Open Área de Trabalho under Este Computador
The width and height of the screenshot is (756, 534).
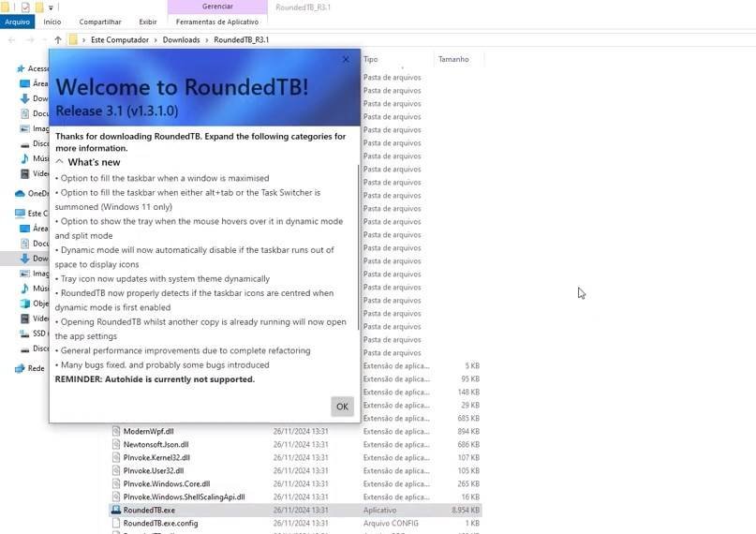pos(35,228)
